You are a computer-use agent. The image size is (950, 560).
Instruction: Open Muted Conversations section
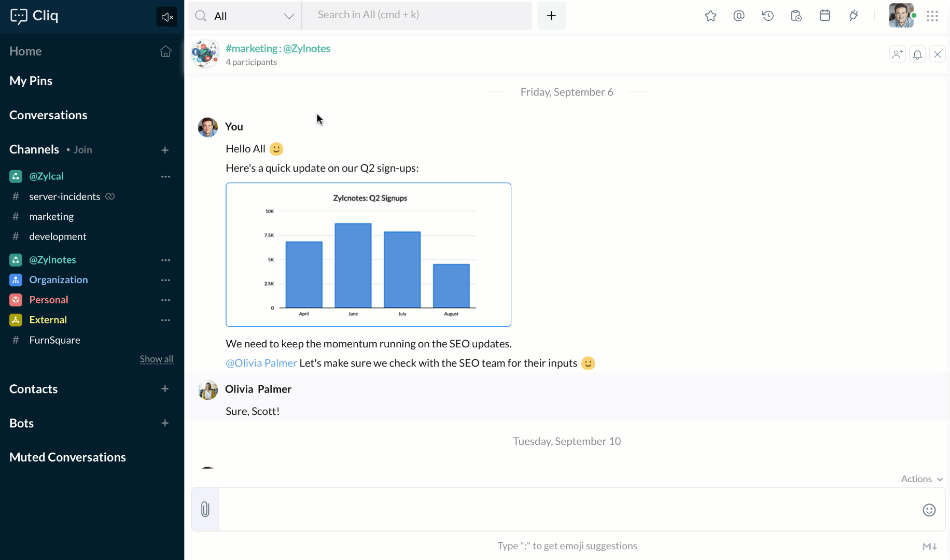(67, 457)
